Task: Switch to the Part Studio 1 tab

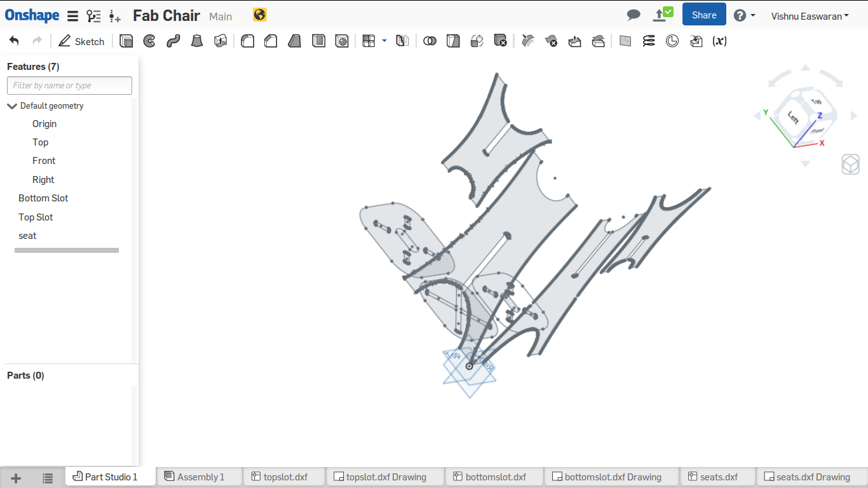Action: pos(111,477)
